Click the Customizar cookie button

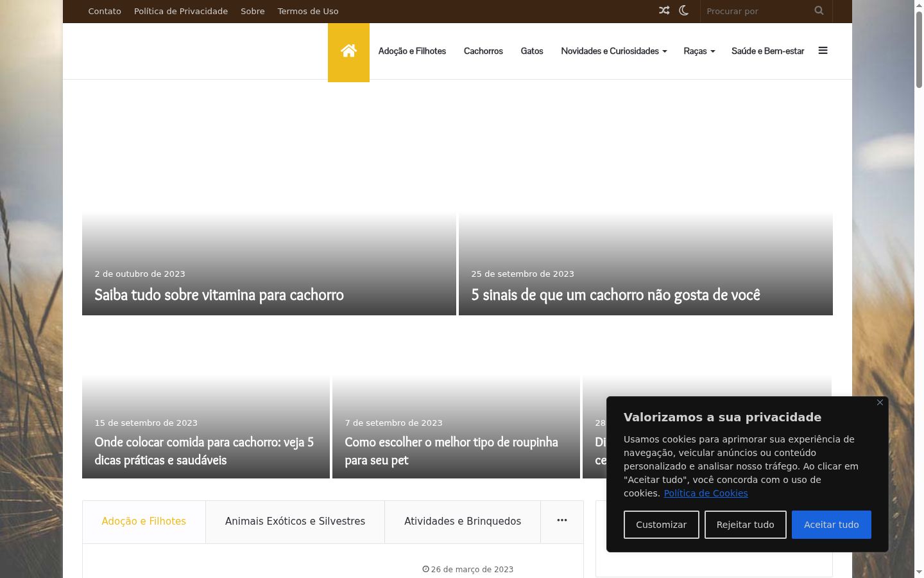tap(661, 525)
